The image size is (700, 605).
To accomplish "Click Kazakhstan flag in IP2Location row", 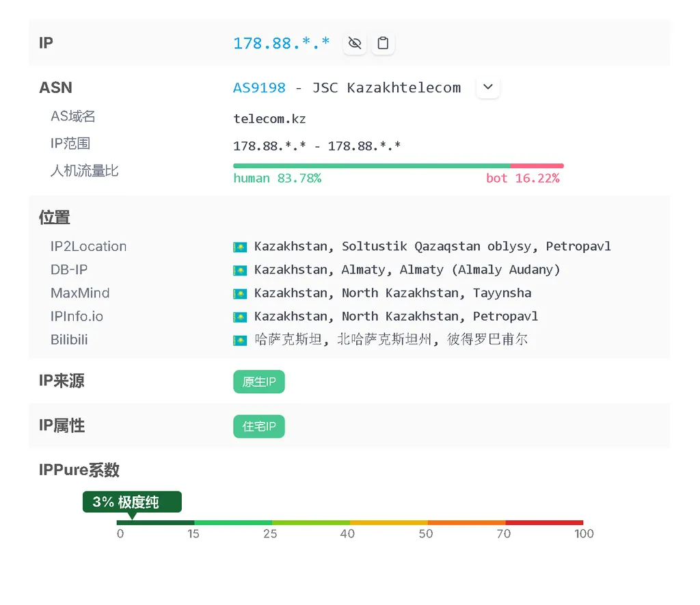I will pos(240,247).
